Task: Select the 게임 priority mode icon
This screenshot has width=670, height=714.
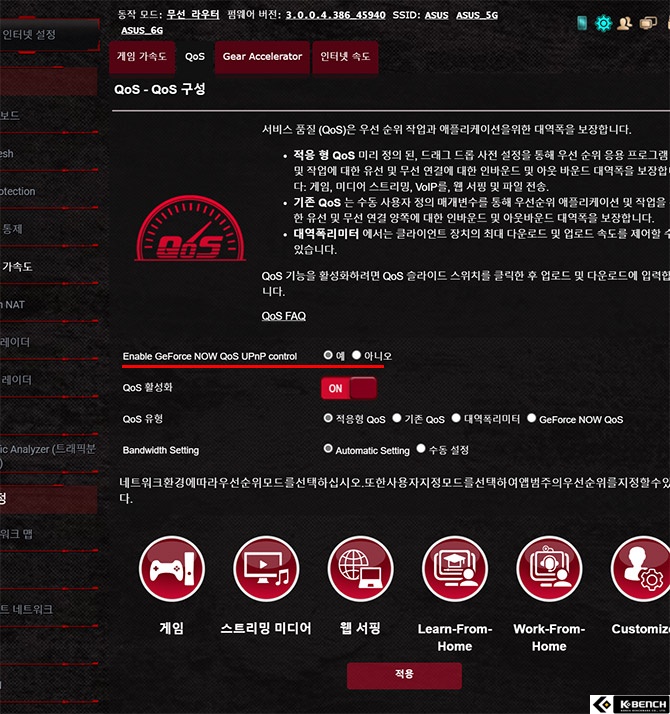Action: [172, 569]
